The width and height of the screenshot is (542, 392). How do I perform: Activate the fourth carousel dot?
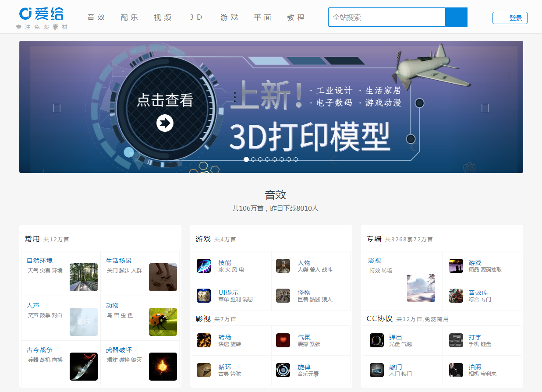click(x=267, y=159)
